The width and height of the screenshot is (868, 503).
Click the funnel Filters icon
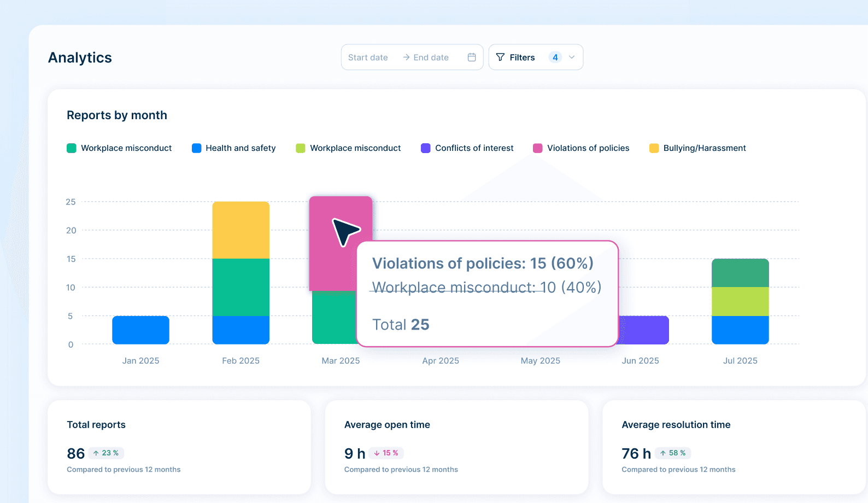tap(500, 57)
